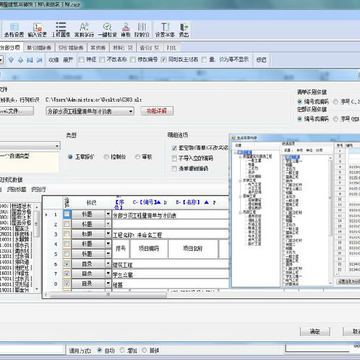360x360 pixels.
Task: Uncheck the 同时改主材名 checkbox
Action: [164, 60]
